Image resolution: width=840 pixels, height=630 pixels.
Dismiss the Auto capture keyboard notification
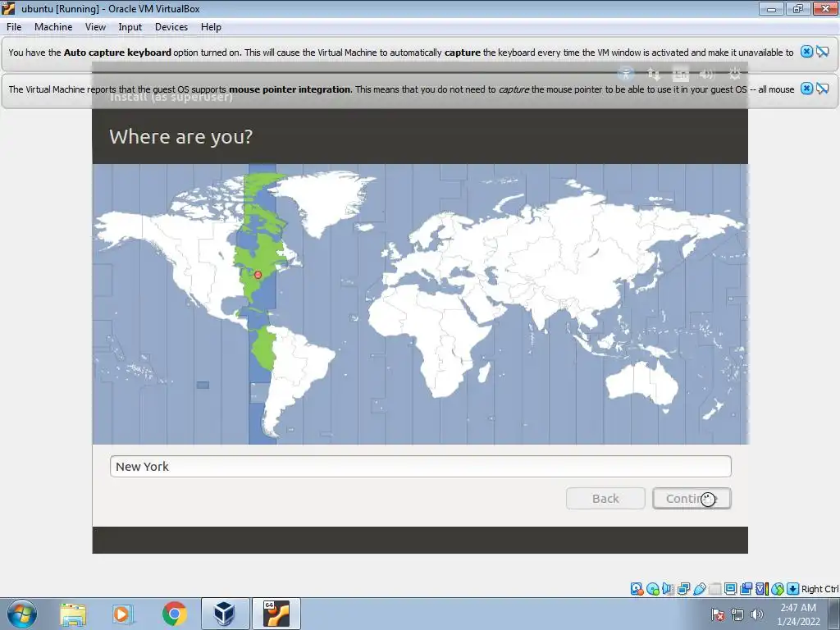[x=806, y=52]
